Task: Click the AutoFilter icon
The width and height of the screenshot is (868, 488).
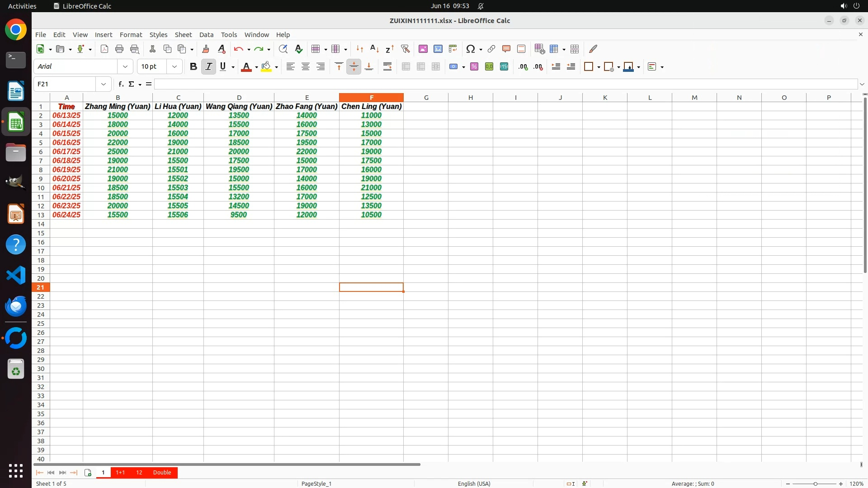Action: tap(405, 49)
